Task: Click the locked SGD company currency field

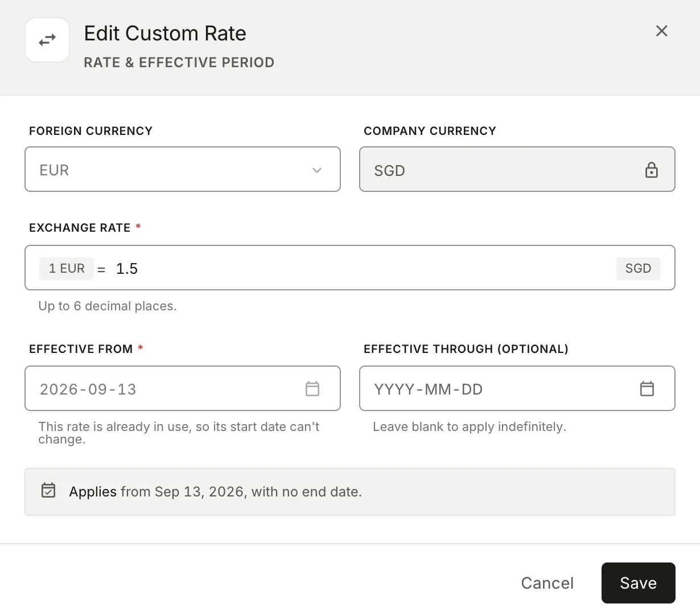Action: tap(517, 169)
